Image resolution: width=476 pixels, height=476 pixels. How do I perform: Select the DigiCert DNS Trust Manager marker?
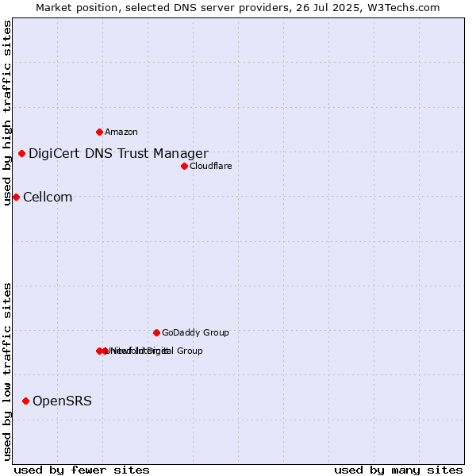click(21, 154)
